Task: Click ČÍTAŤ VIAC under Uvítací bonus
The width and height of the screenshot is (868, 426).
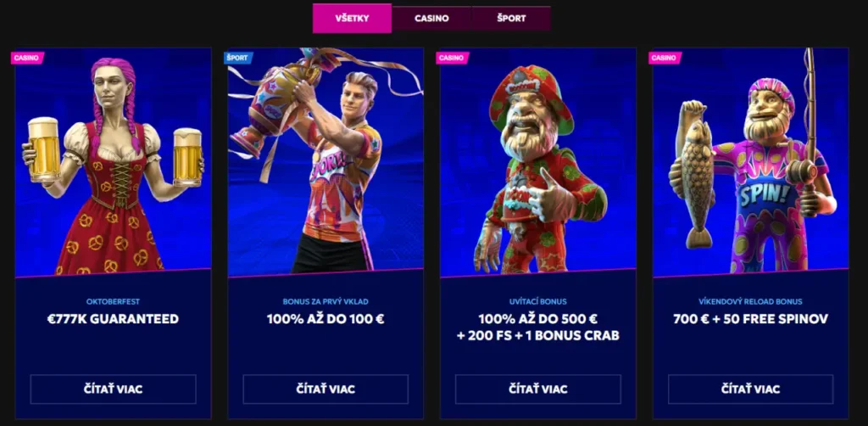Action: click(x=538, y=389)
